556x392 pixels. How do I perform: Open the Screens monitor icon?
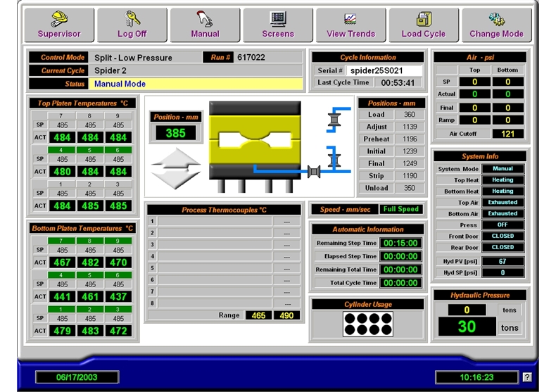[x=278, y=19]
